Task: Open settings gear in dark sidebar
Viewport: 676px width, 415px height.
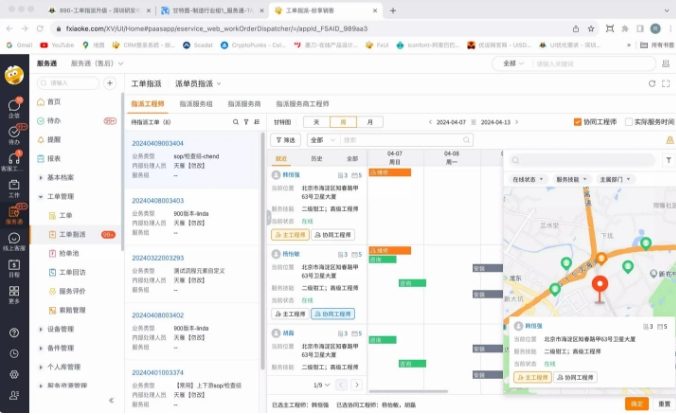Action: (14, 374)
